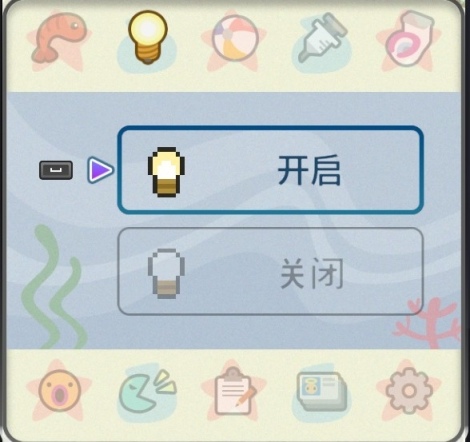Screen dimensions: 470x442
Task: Open the pac-man chomping icon
Action: coord(147,391)
